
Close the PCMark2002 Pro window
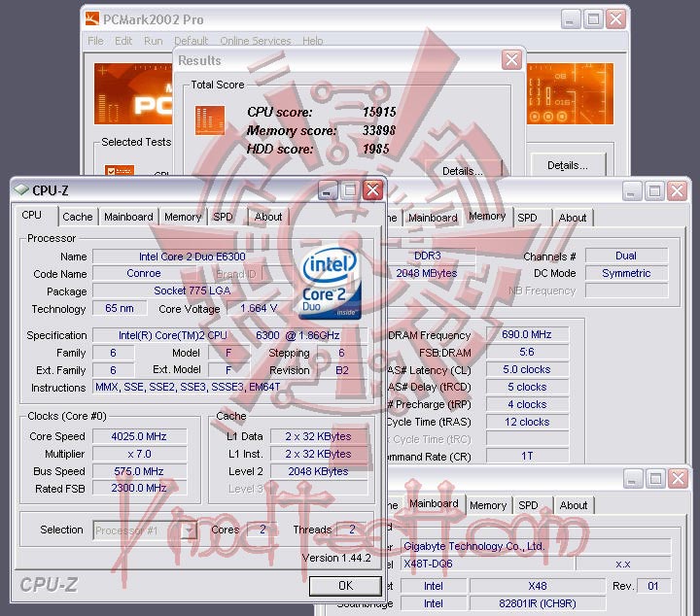click(x=616, y=19)
